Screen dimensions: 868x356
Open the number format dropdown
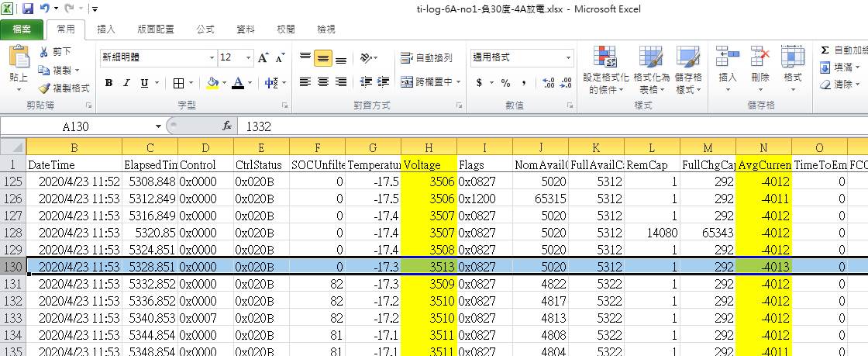tap(569, 57)
